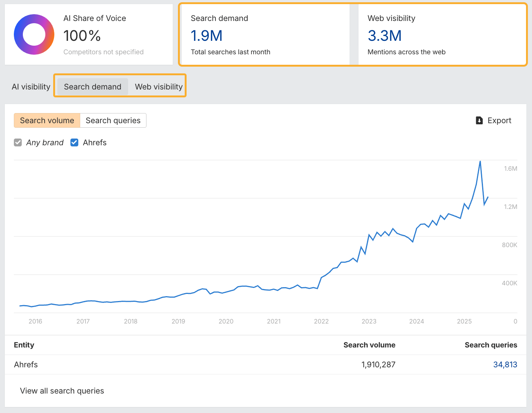Click the Search queries column header
Screen dimensions: 532x413
click(x=491, y=345)
